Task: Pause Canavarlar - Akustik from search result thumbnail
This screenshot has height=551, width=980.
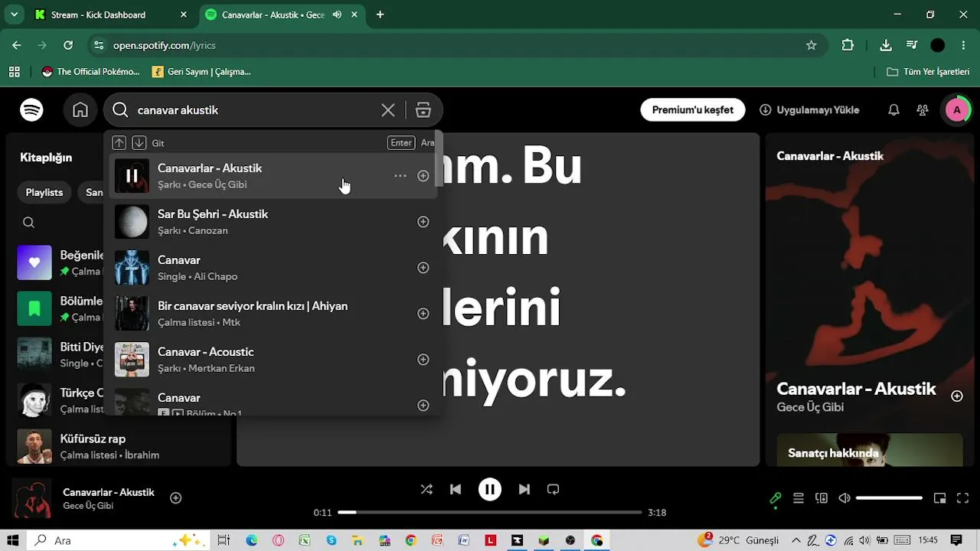Action: point(132,176)
